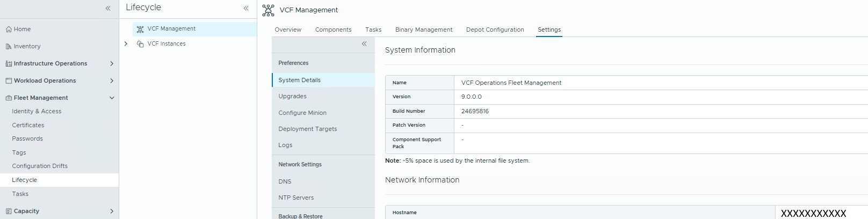Open the Depot Configuration tab
The image size is (868, 219).
pyautogui.click(x=495, y=30)
